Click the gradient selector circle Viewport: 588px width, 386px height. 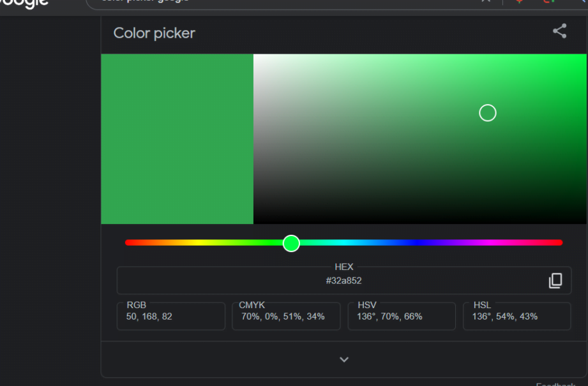click(487, 113)
